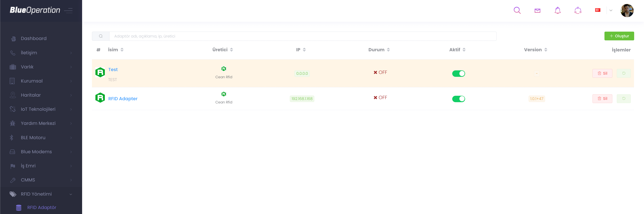The image size is (644, 214).
Task: Open language dropdown arrow next to flag
Action: click(x=611, y=11)
